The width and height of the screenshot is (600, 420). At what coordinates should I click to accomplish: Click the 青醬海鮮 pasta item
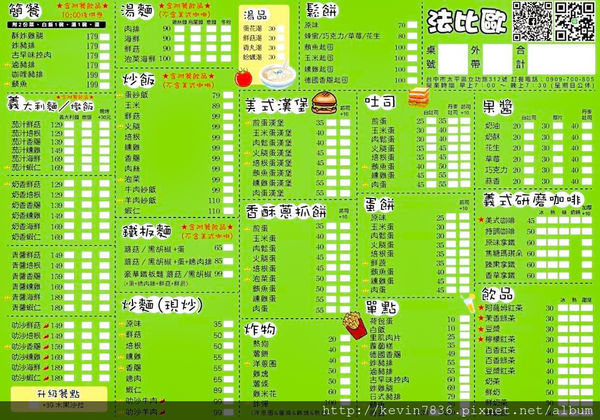click(x=26, y=297)
